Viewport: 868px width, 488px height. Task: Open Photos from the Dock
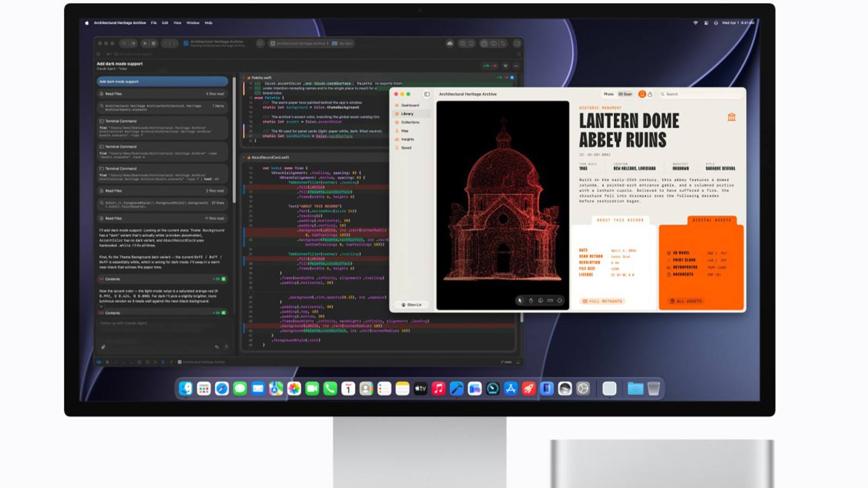[294, 388]
